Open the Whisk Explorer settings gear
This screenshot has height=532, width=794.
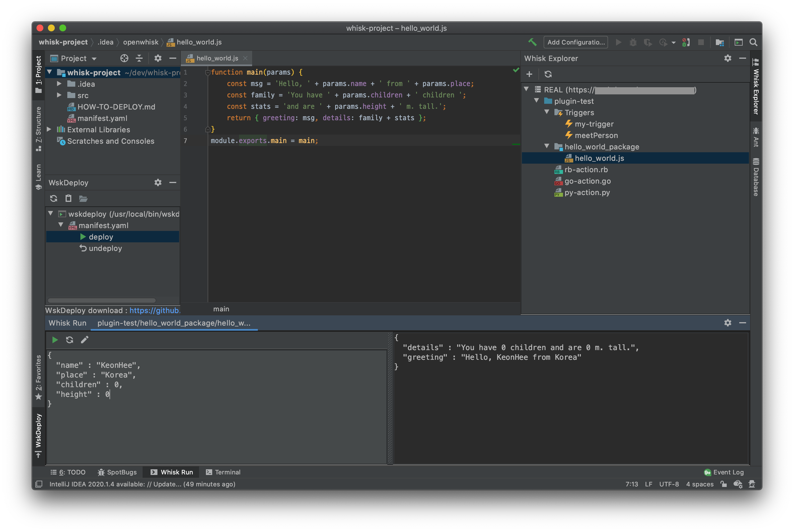click(x=728, y=58)
